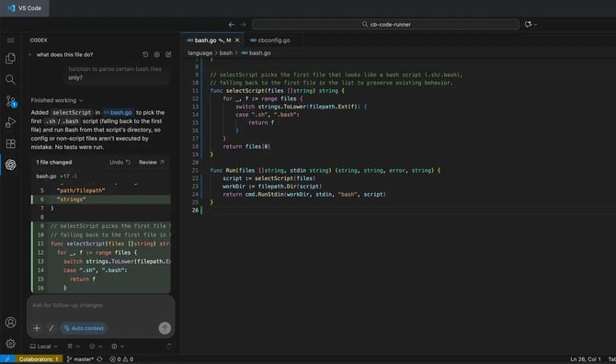The width and height of the screenshot is (616, 364).
Task: Select the Codex OpenAI sidebar icon
Action: 11,165
